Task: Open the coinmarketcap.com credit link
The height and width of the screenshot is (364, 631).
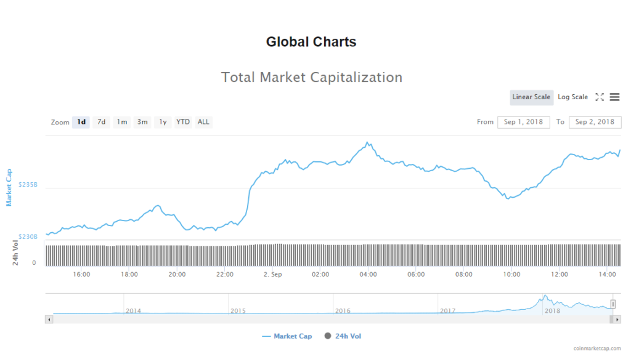Action: click(x=595, y=348)
